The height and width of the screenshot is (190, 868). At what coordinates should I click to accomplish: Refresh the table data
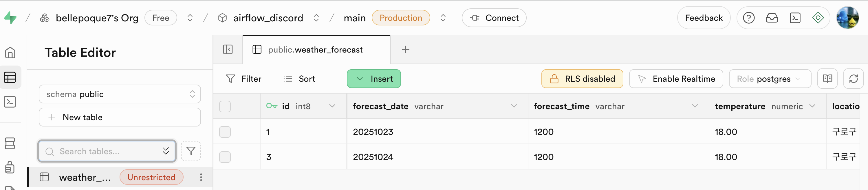click(853, 79)
